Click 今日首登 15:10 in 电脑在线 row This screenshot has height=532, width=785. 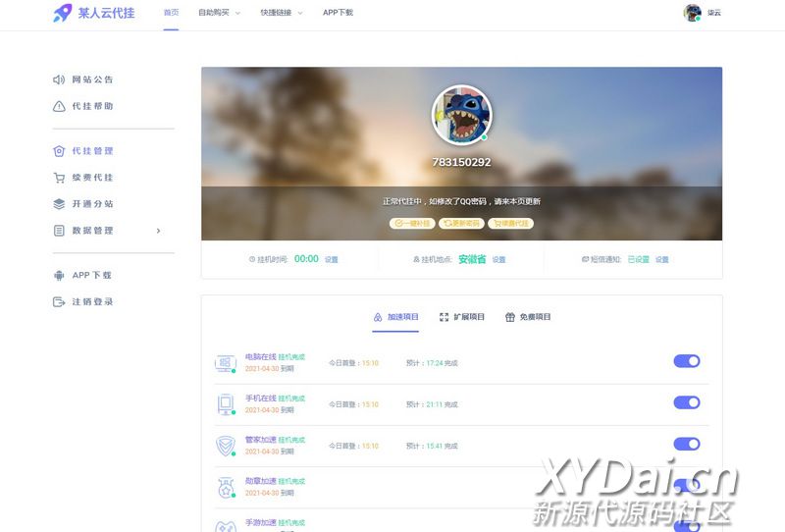pos(354,363)
